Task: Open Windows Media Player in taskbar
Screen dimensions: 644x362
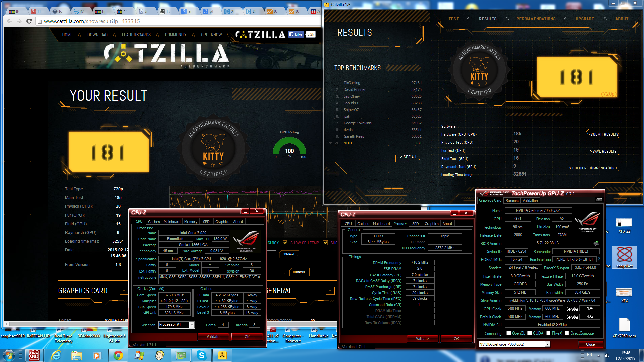Action: click(97, 355)
